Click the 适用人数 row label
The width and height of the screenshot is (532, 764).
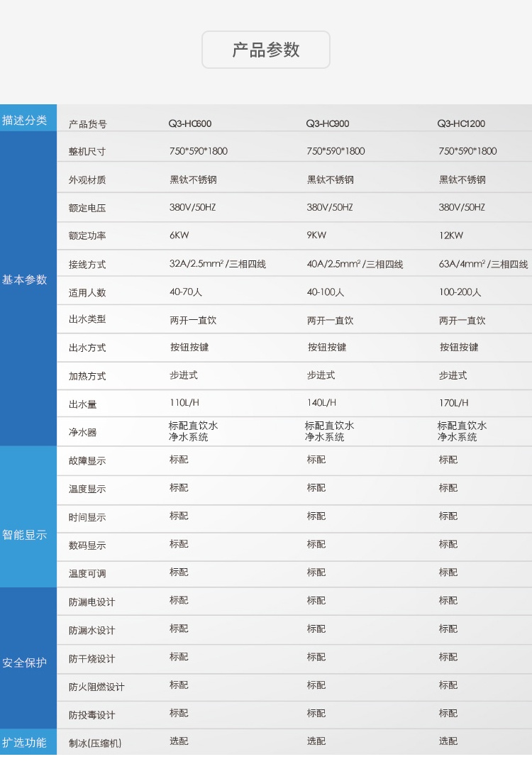click(x=87, y=293)
